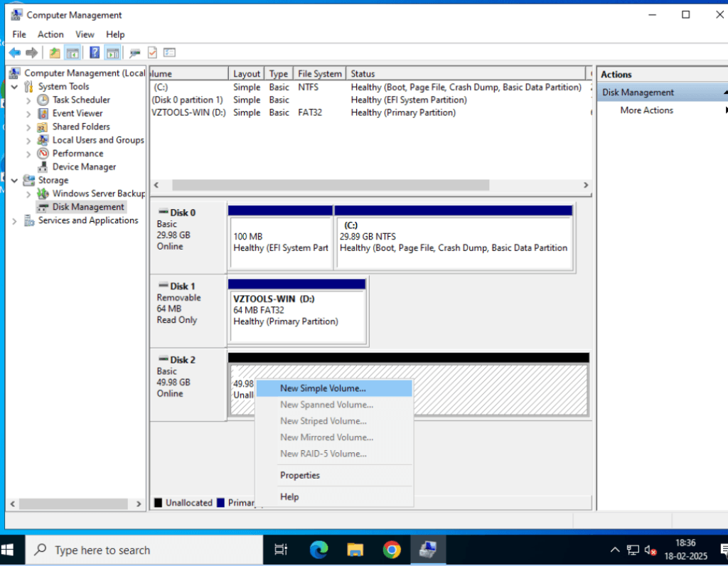Select Event Viewer in the tree

tap(77, 113)
